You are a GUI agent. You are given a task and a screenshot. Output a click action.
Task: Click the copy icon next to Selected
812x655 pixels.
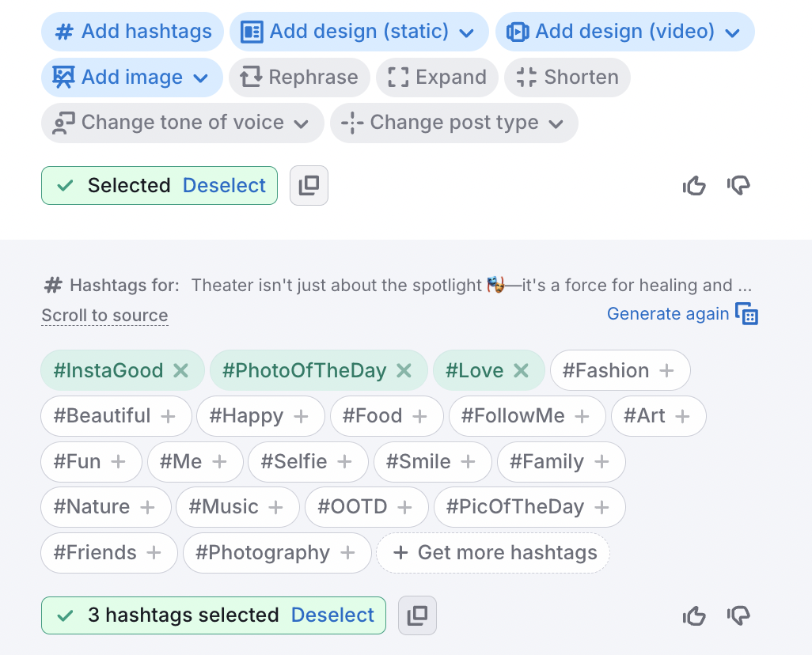point(309,186)
